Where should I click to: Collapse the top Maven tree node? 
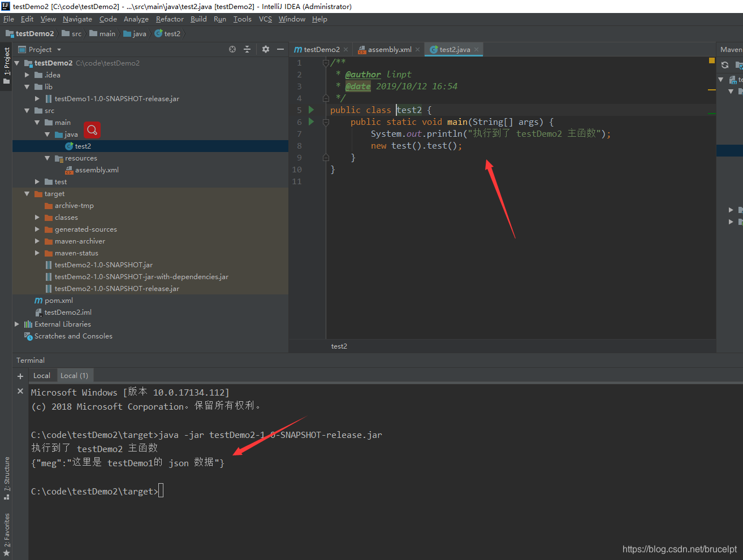tap(721, 80)
